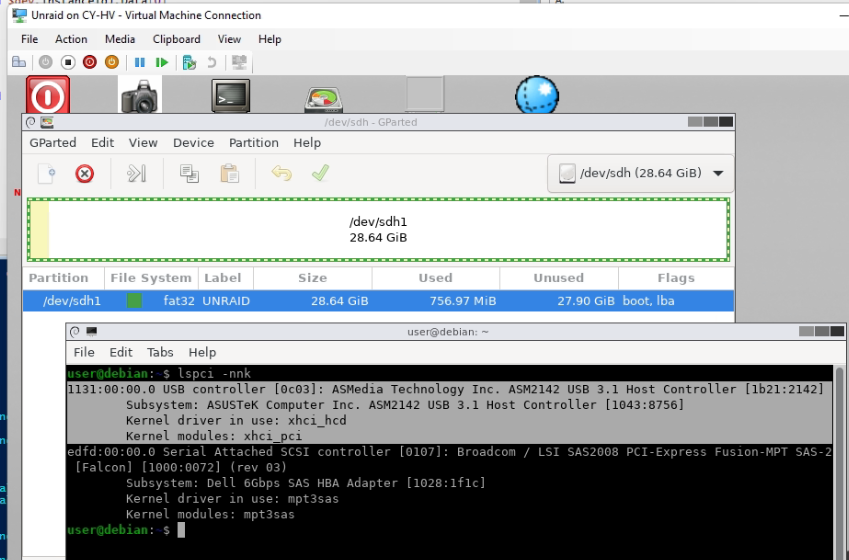Click the Resize/Move partition icon
849x560 pixels.
136,174
